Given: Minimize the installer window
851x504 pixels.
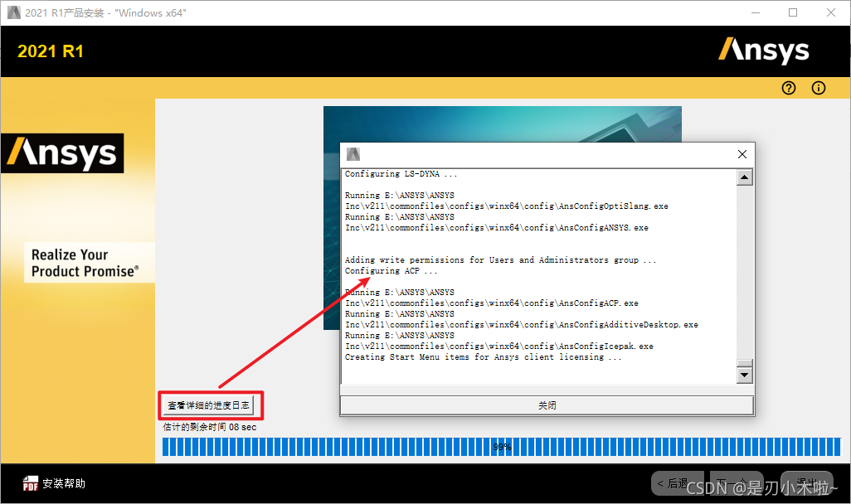Looking at the screenshot, I should tap(755, 12).
